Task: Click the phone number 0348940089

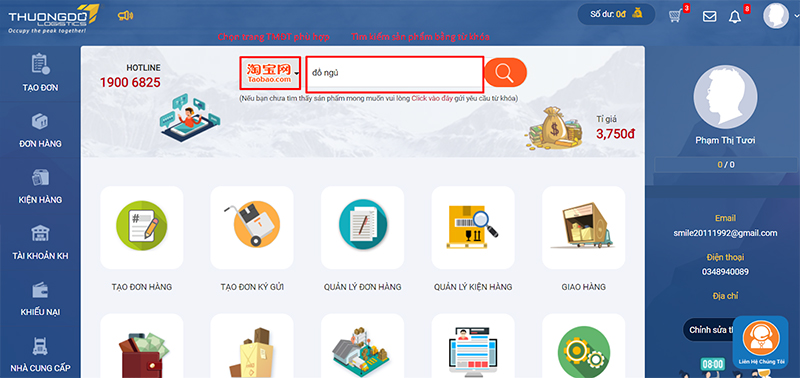Action: 725,272
